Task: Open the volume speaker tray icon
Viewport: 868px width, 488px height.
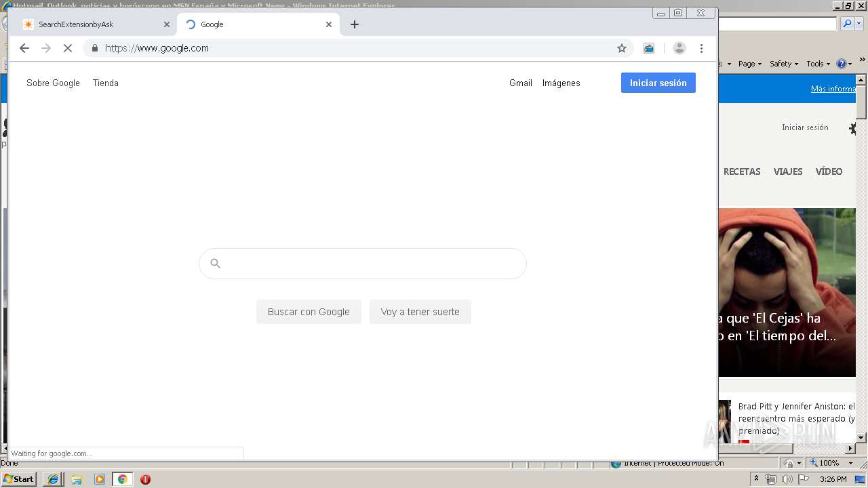Action: pyautogui.click(x=787, y=479)
